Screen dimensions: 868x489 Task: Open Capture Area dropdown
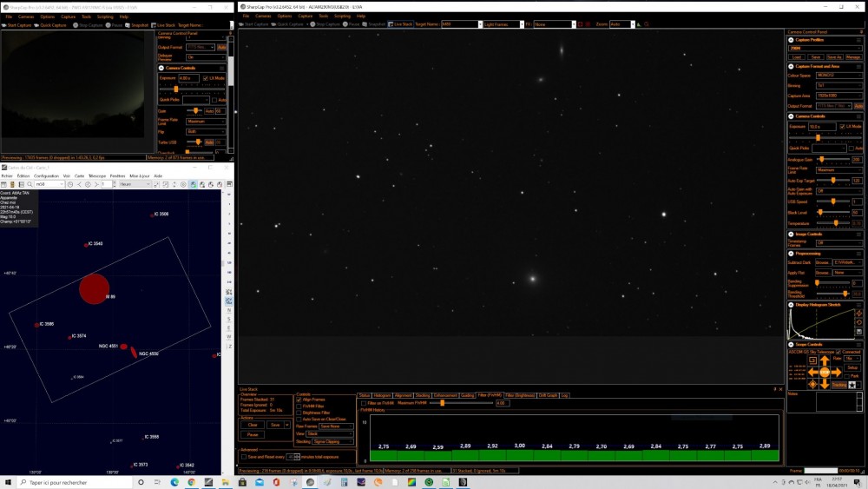click(x=839, y=96)
